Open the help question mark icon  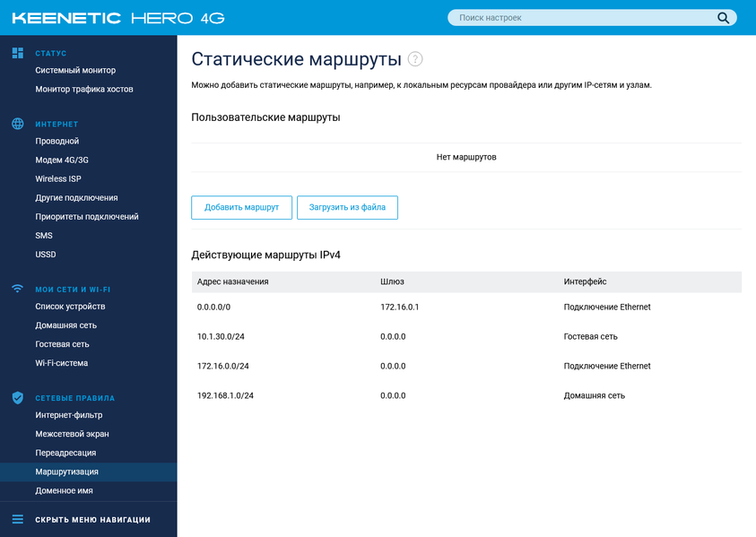coord(415,59)
